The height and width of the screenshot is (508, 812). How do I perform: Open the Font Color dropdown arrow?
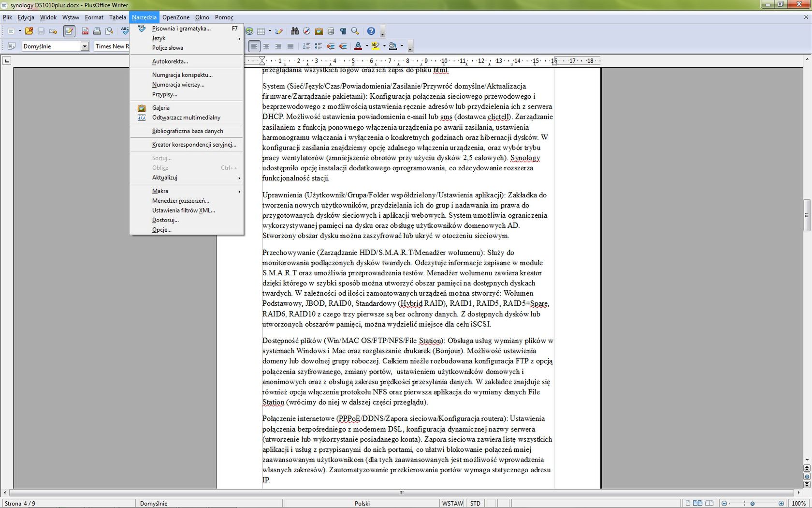pyautogui.click(x=367, y=46)
